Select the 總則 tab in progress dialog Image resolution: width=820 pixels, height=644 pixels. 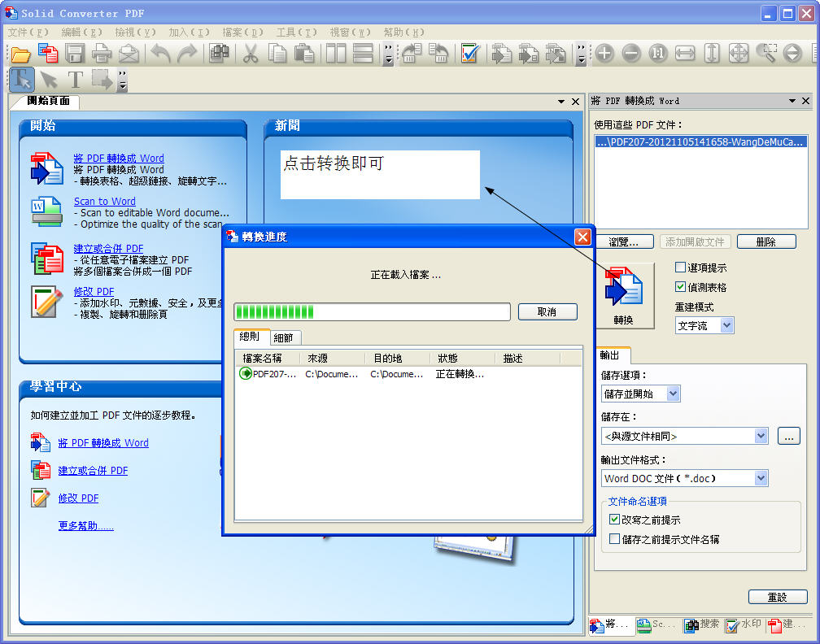tap(251, 336)
